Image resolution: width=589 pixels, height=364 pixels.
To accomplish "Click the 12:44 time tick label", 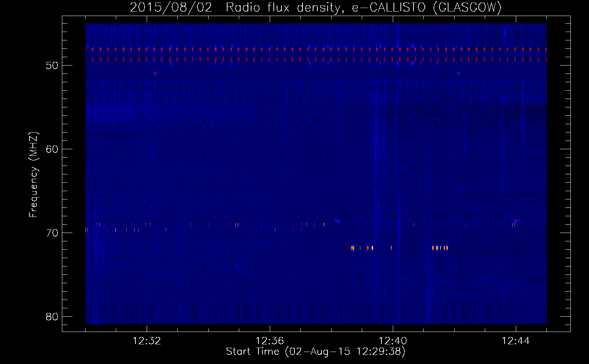I will pyautogui.click(x=516, y=341).
